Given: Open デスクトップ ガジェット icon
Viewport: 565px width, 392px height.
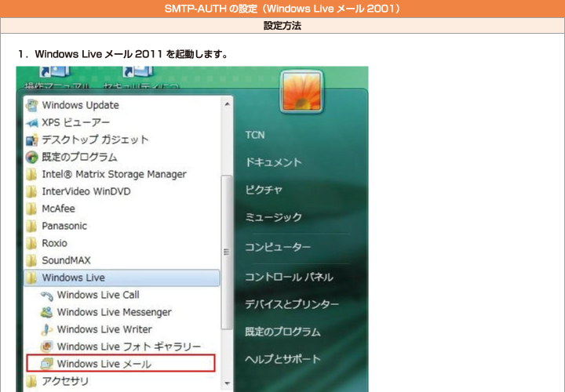Looking at the screenshot, I should click(x=31, y=140).
